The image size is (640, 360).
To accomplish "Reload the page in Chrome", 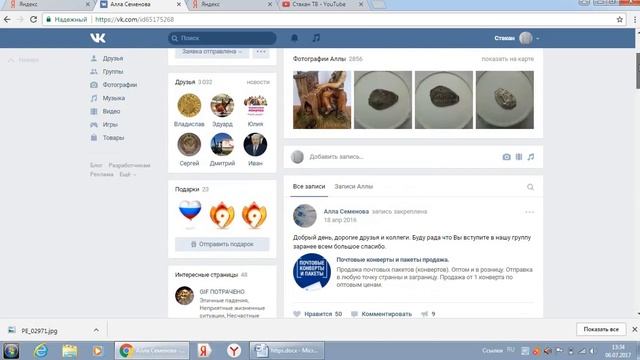I will pyautogui.click(x=33, y=19).
